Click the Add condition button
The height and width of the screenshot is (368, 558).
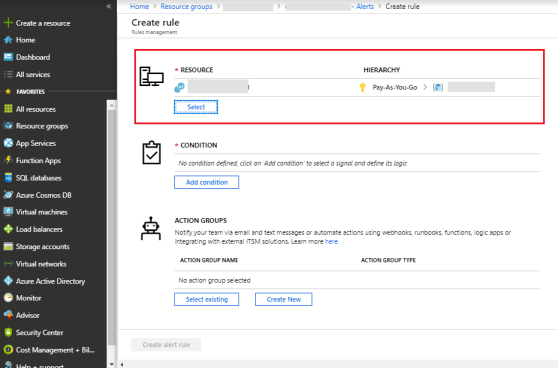tap(206, 182)
